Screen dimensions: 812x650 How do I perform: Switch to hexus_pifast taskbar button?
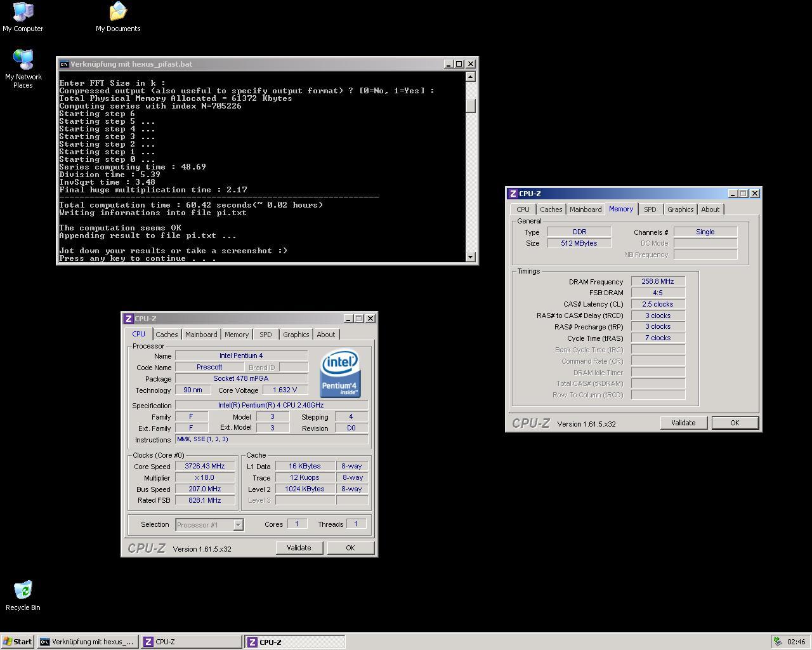(88, 642)
